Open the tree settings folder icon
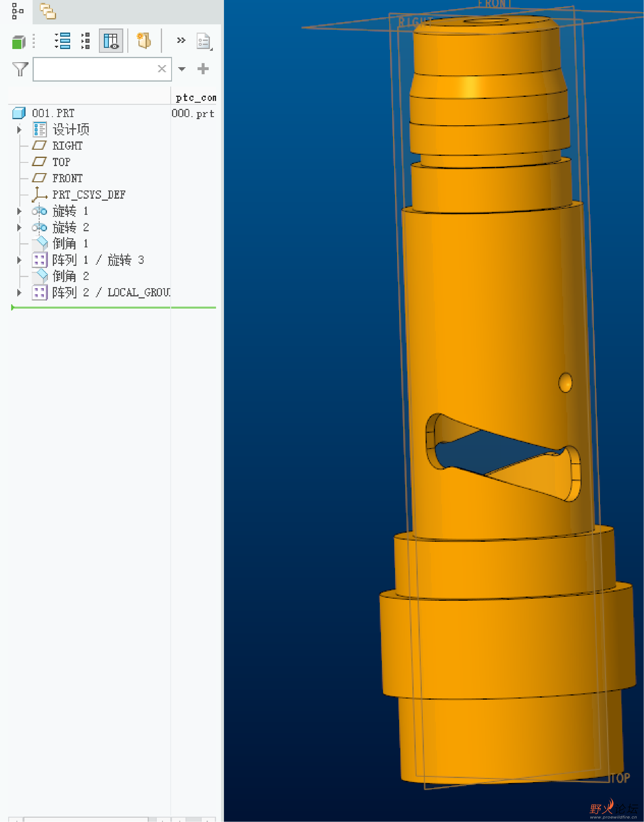Viewport: 644px width, 822px height. point(144,41)
